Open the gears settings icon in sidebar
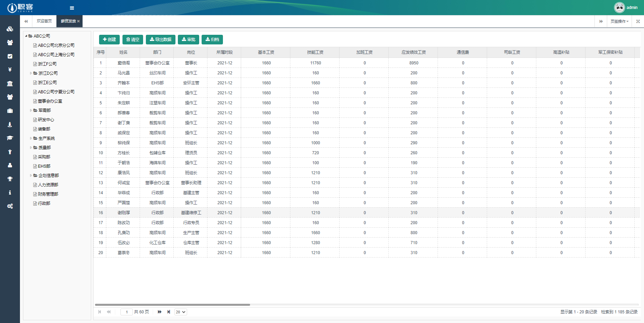Image resolution: width=644 pixels, height=323 pixels. click(x=10, y=206)
